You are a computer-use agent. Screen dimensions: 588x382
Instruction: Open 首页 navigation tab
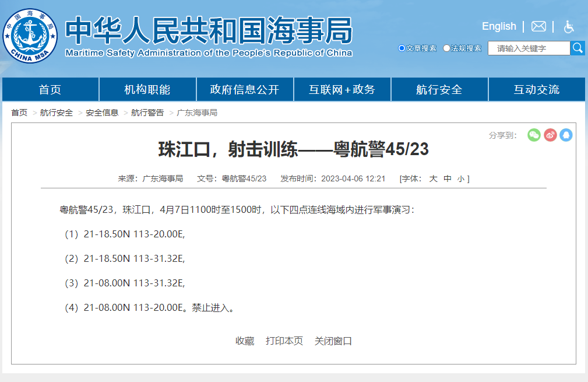click(x=50, y=90)
